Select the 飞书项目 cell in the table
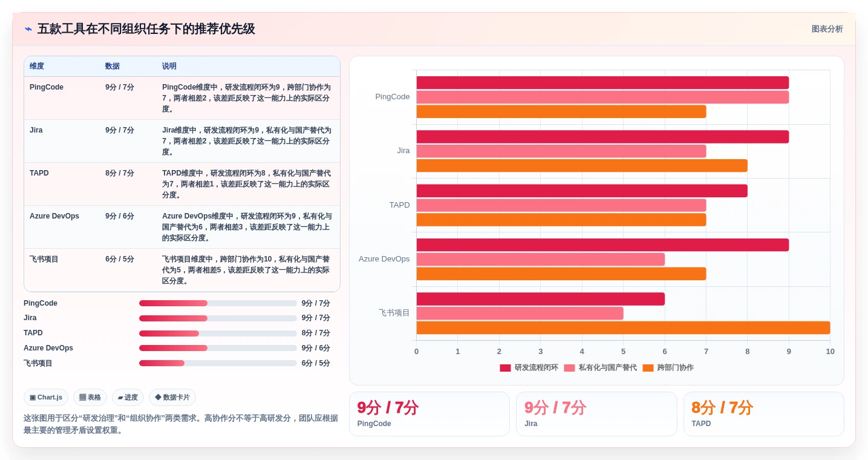 click(x=62, y=270)
